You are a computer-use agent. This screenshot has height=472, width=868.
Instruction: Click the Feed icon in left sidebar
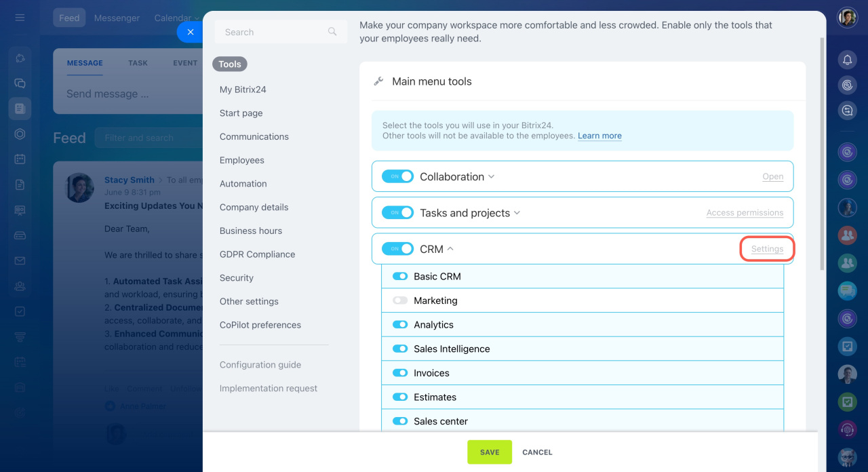(x=20, y=109)
